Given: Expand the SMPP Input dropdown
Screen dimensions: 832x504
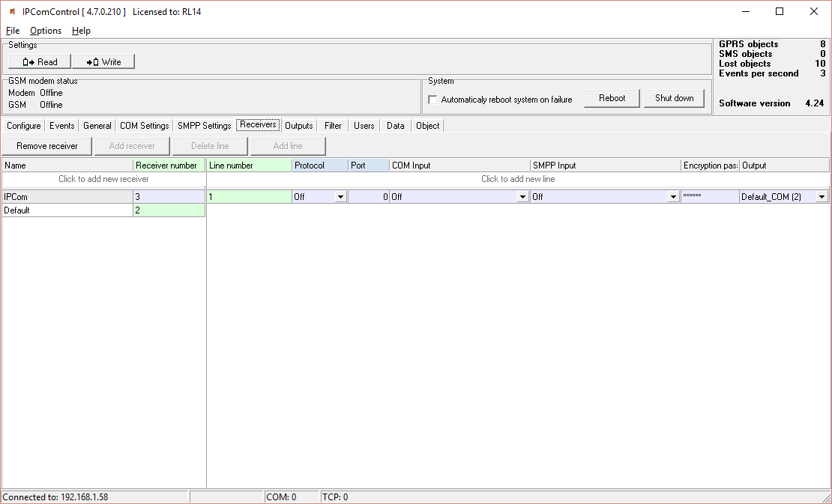Looking at the screenshot, I should click(x=673, y=197).
